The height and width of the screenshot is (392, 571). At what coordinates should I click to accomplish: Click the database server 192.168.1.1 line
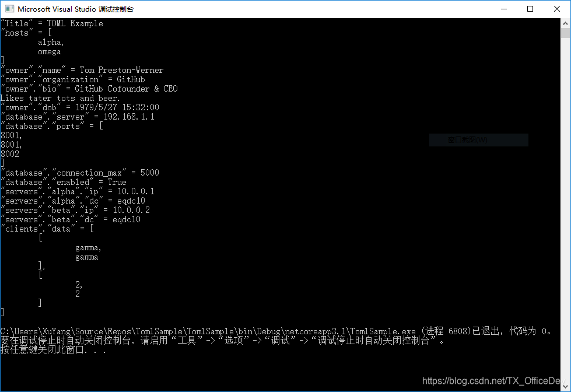(x=78, y=117)
